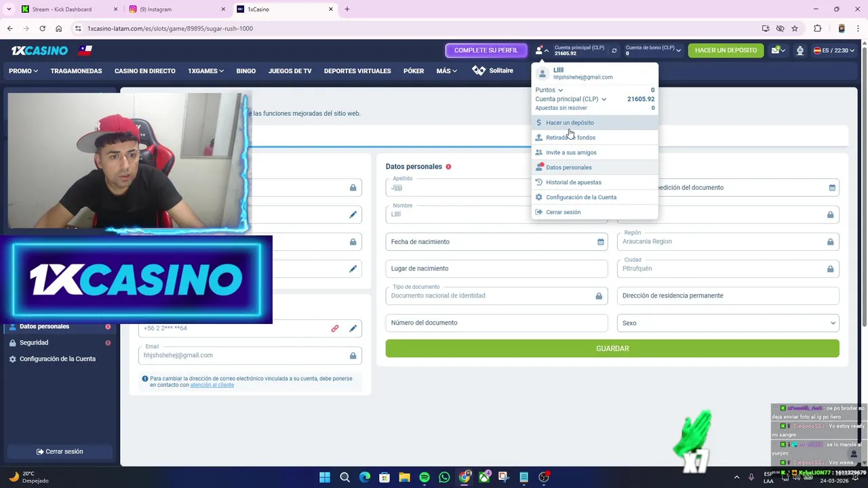Click the Chrome bookmark star icon
868x488 pixels.
tap(795, 28)
